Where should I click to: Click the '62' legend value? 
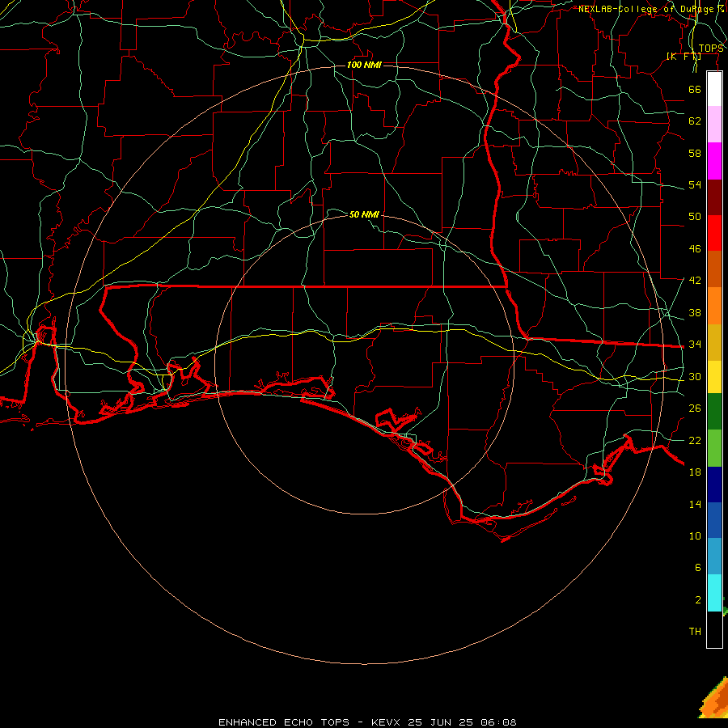pyautogui.click(x=695, y=121)
